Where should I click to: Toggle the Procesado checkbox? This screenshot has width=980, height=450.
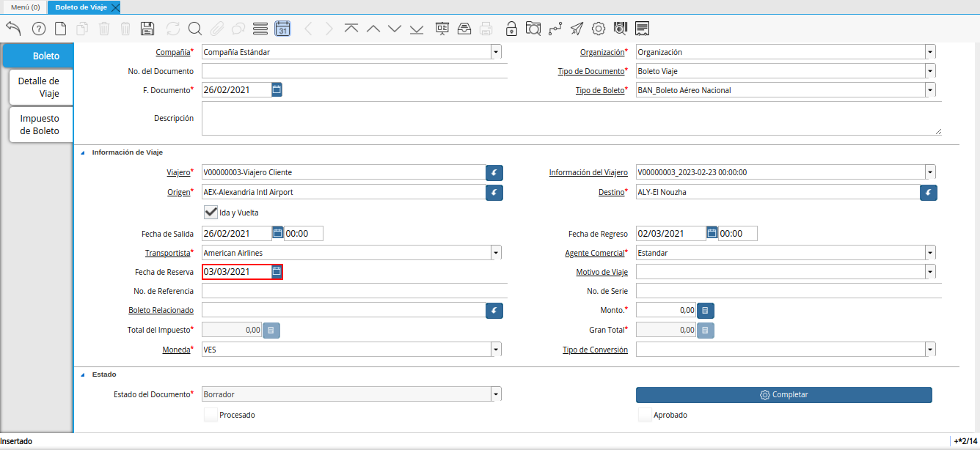click(x=211, y=415)
